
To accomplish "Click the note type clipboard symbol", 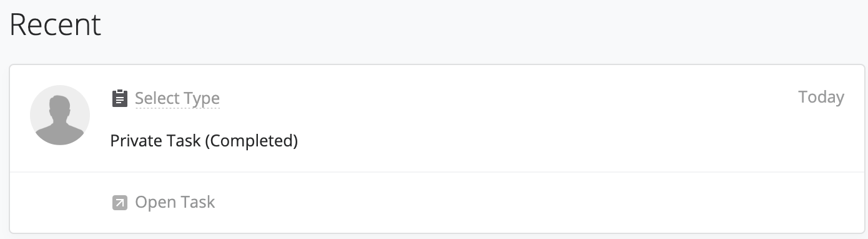I will click(x=119, y=99).
